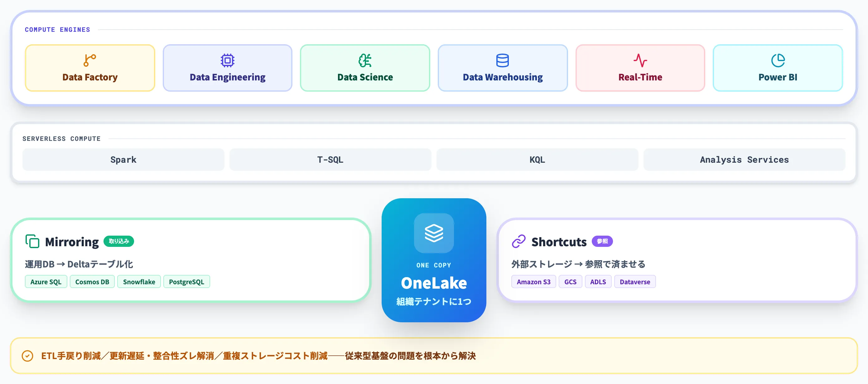Click the Azure SQL tag
The image size is (868, 384).
pos(46,281)
